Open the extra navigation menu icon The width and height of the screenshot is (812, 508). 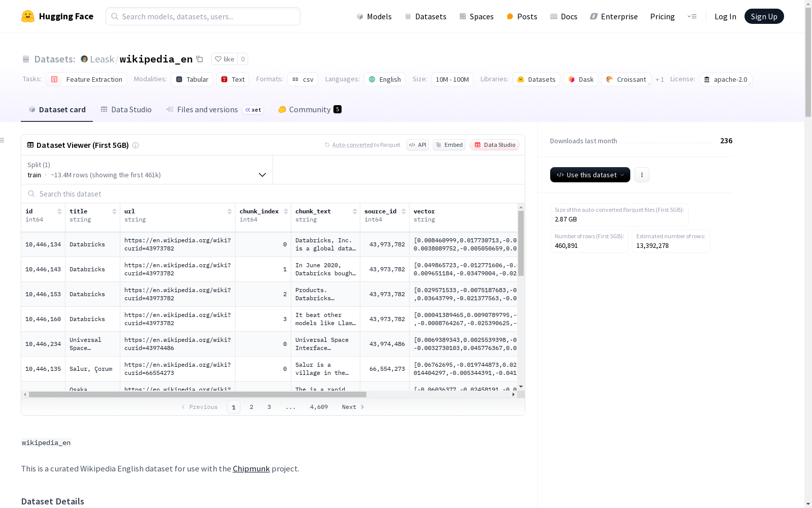tap(692, 16)
